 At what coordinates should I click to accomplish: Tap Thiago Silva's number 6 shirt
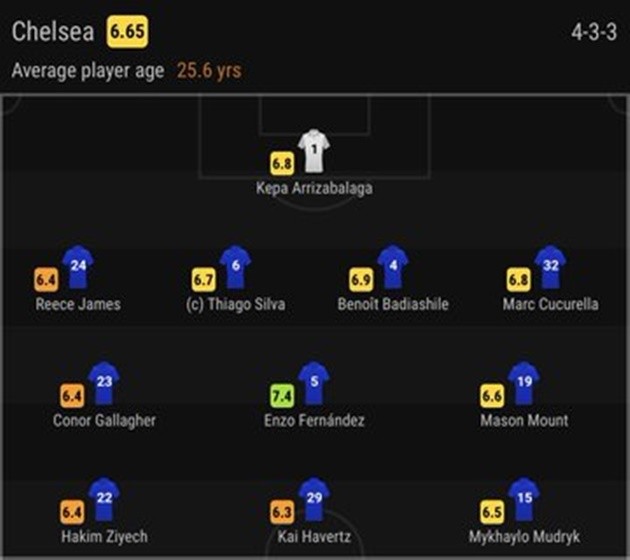[235, 266]
